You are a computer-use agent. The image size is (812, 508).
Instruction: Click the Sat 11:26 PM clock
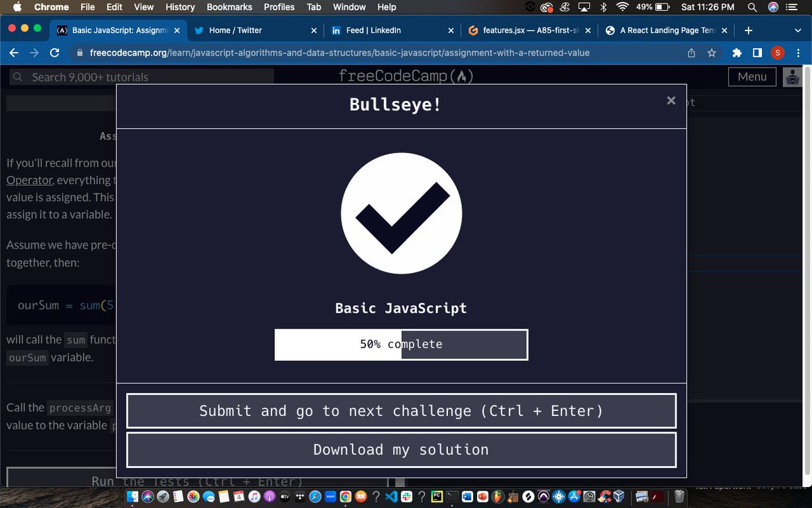click(708, 7)
